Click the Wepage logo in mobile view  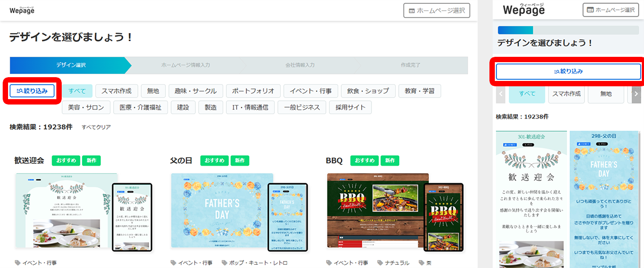pos(523,10)
